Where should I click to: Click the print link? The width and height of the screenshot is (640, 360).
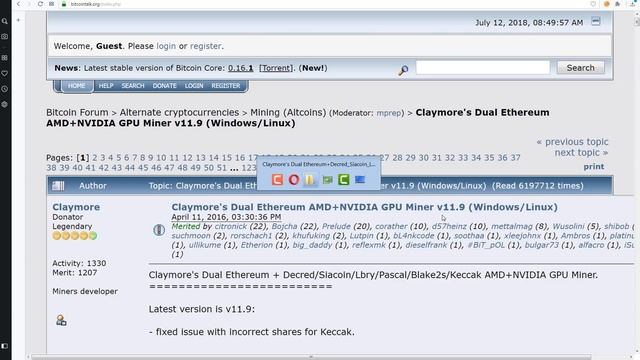[593, 167]
